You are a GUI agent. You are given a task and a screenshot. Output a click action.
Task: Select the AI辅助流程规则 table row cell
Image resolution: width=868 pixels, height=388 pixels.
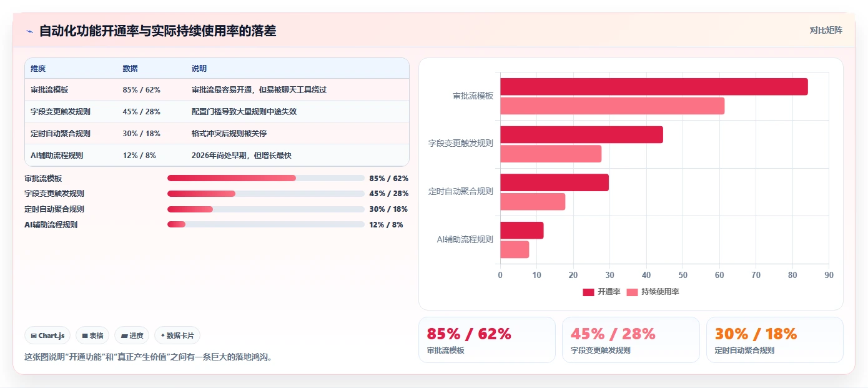point(57,156)
